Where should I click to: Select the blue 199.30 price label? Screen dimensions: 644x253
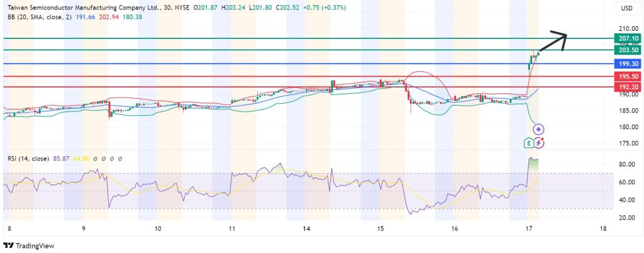click(x=626, y=64)
